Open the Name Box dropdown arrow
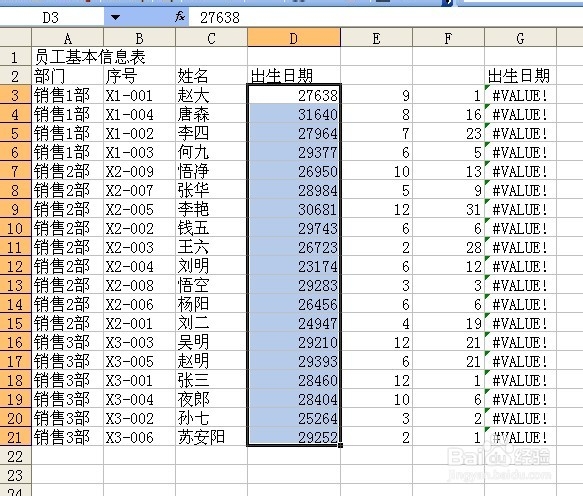This screenshot has height=496, width=583. point(115,17)
